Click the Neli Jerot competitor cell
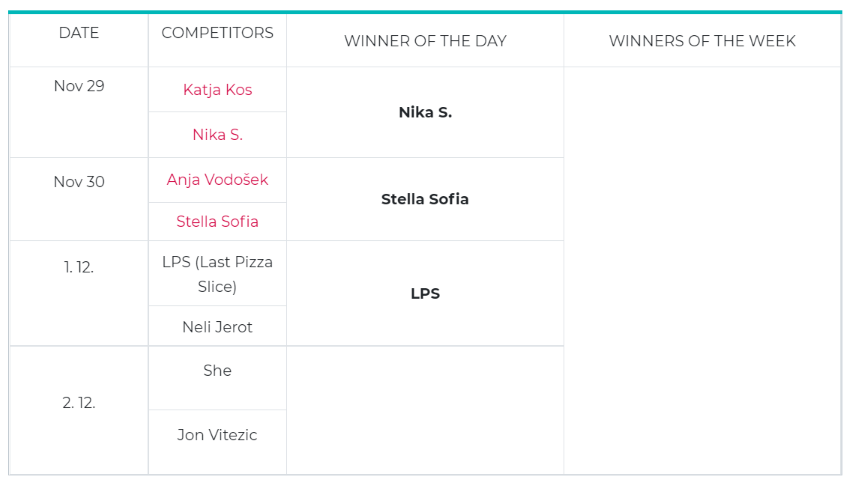The width and height of the screenshot is (850, 486). [x=217, y=326]
